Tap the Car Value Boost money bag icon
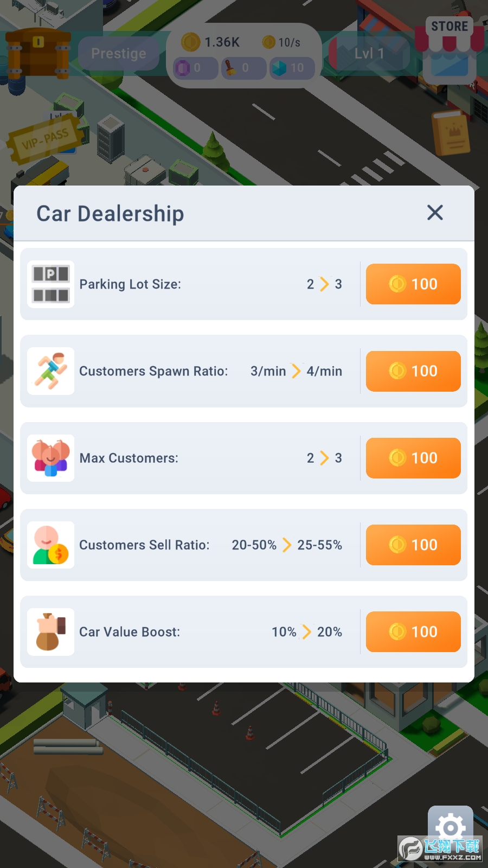 (51, 632)
